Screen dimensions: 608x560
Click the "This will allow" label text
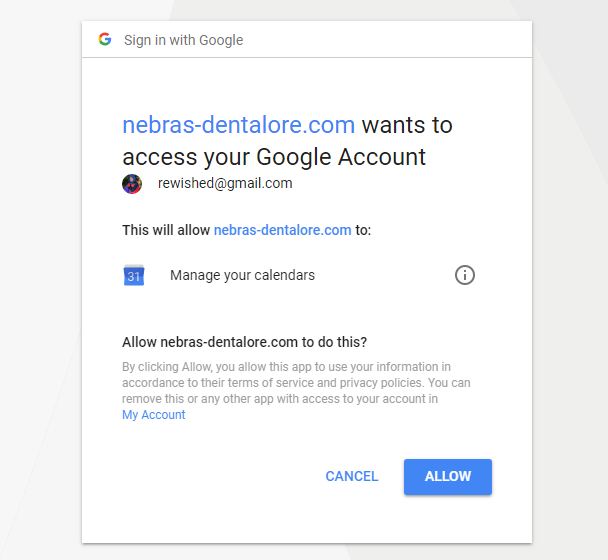166,230
